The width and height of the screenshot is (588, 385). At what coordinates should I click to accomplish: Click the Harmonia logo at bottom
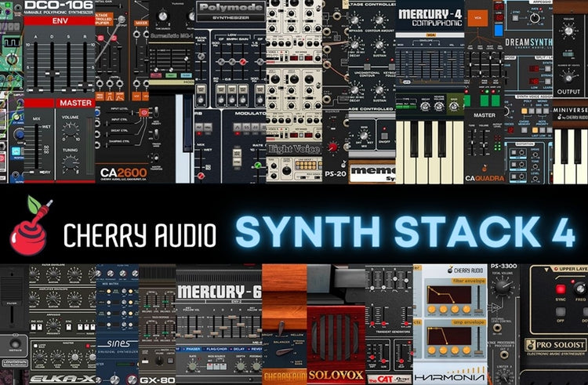450,375
